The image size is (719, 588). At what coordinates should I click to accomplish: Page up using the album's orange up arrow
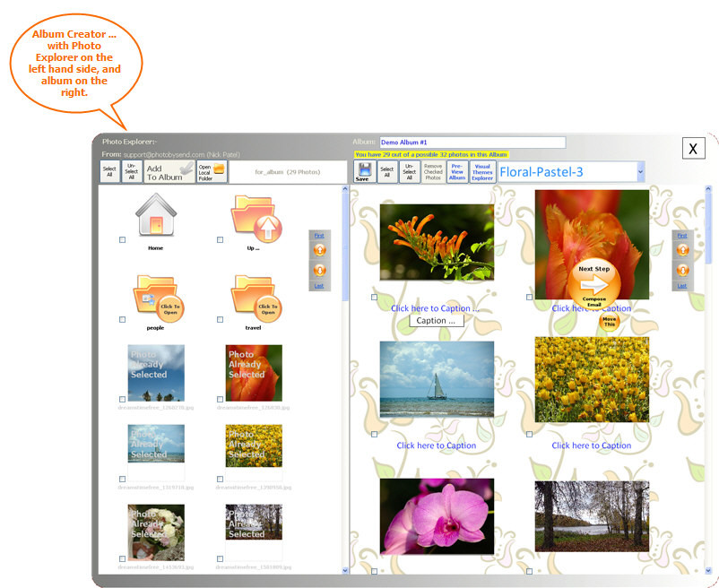[x=683, y=250]
